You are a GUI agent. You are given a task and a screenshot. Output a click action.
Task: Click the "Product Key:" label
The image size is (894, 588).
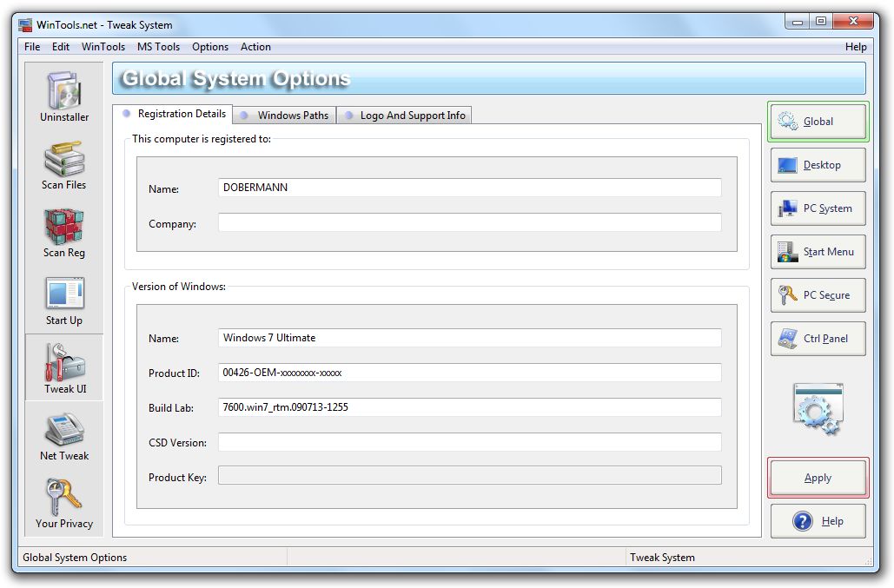177,478
